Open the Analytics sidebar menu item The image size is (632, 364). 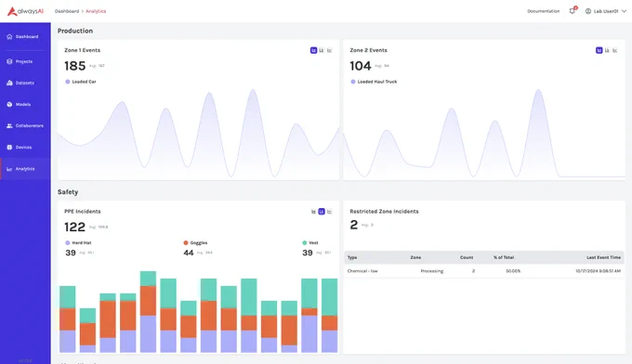pos(25,169)
